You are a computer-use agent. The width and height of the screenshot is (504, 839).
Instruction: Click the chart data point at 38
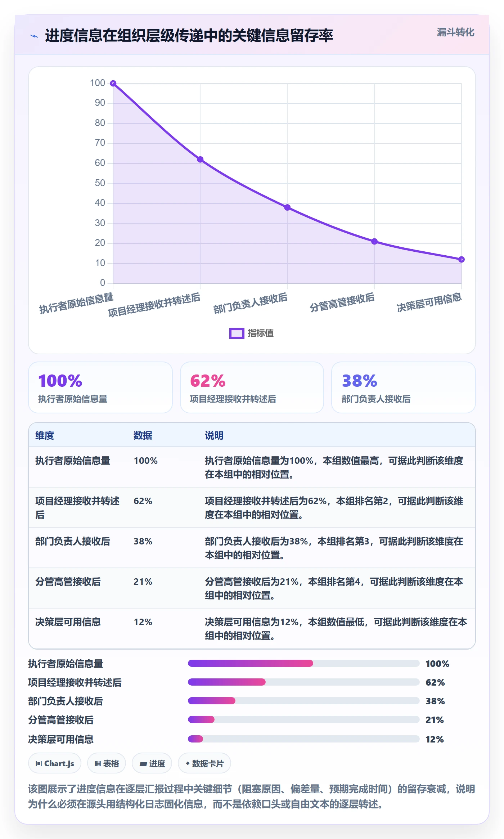(287, 207)
